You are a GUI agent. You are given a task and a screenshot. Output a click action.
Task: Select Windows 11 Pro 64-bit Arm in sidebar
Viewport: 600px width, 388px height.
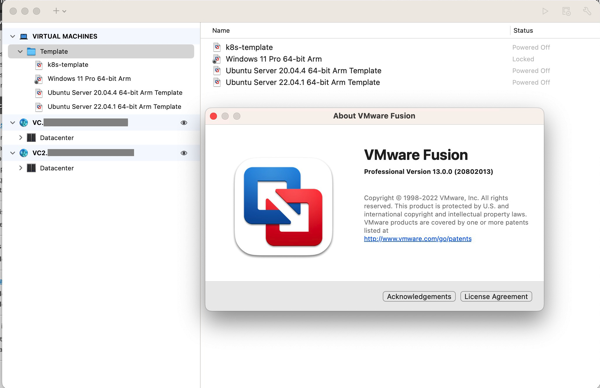[x=89, y=78]
